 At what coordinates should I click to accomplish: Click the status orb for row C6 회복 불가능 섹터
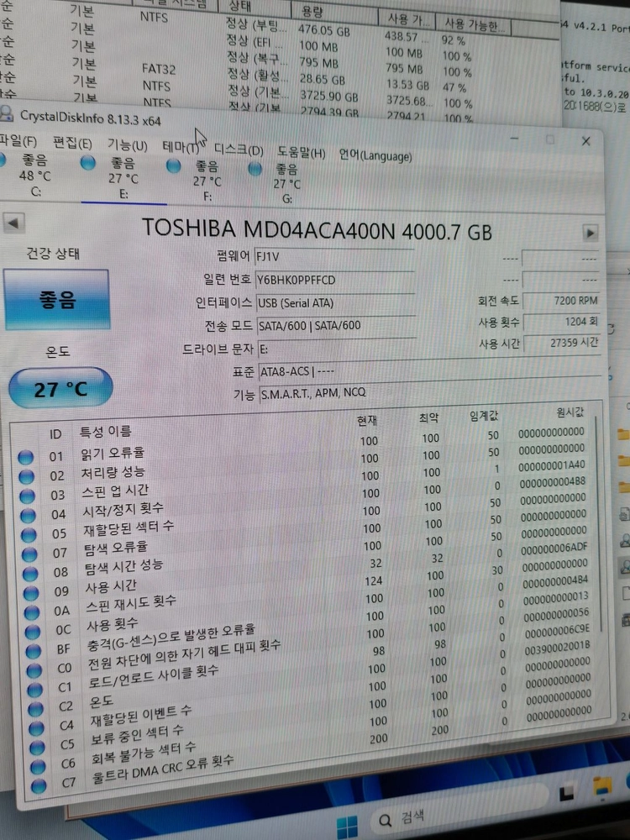38,765
